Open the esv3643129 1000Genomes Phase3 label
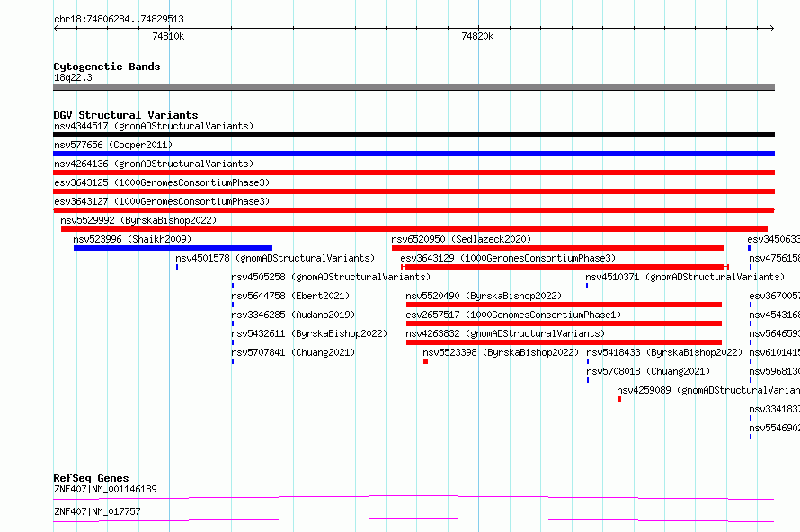800x532 pixels. (x=508, y=258)
